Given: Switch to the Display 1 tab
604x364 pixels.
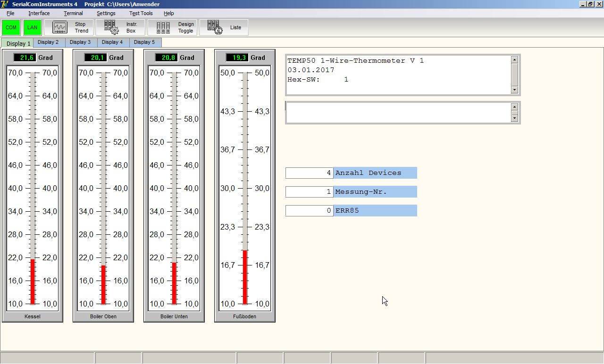Looking at the screenshot, I should [17, 43].
